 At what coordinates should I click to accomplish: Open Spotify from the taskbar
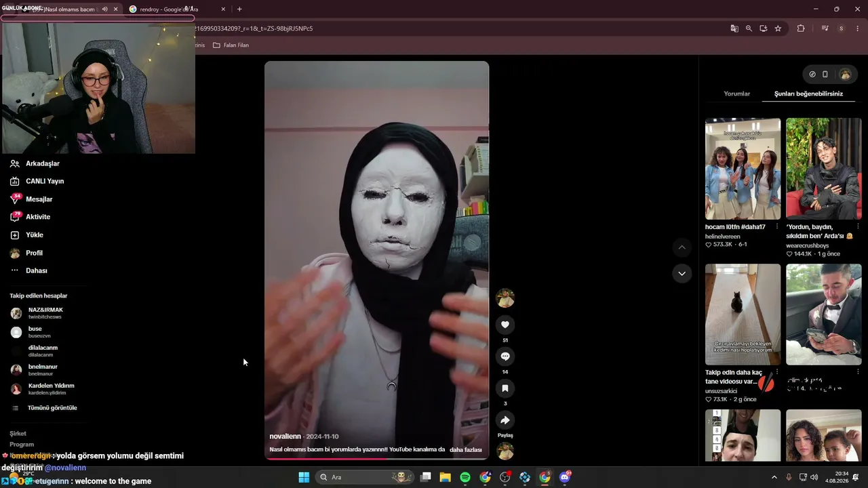tap(465, 477)
